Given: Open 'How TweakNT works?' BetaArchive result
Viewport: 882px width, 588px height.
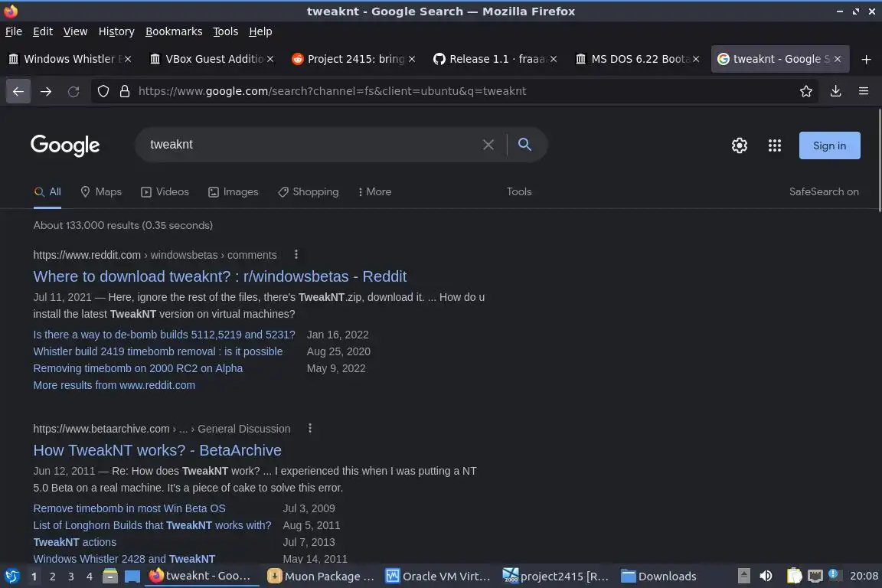Looking at the screenshot, I should 157,450.
